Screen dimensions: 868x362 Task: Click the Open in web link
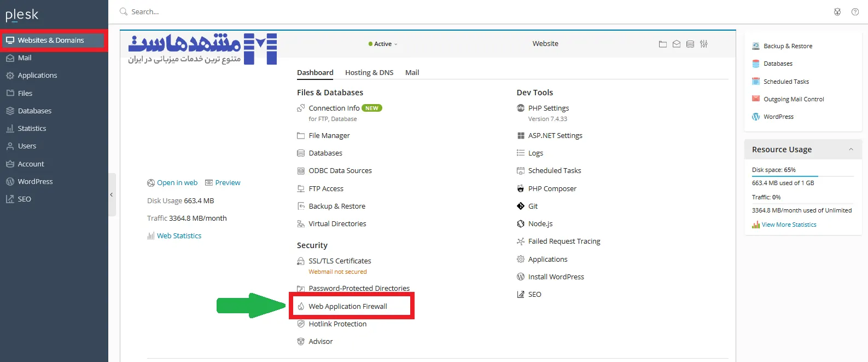tap(177, 183)
